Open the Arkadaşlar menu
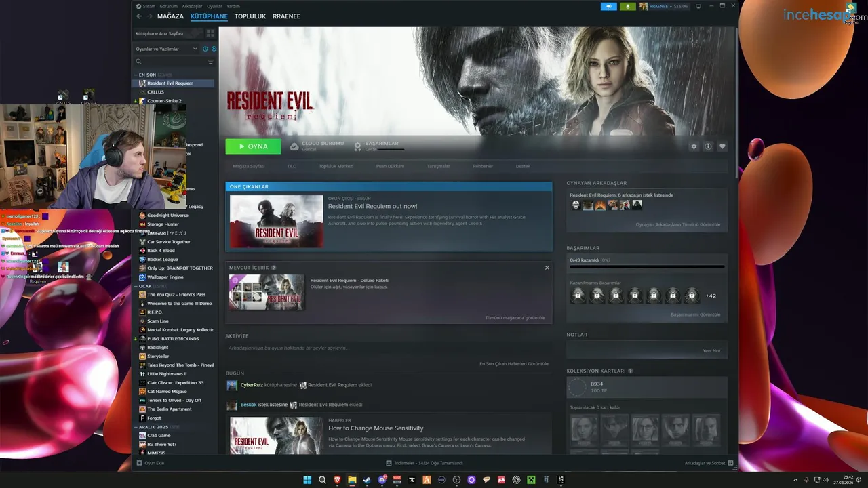The height and width of the screenshot is (488, 868). click(x=193, y=6)
